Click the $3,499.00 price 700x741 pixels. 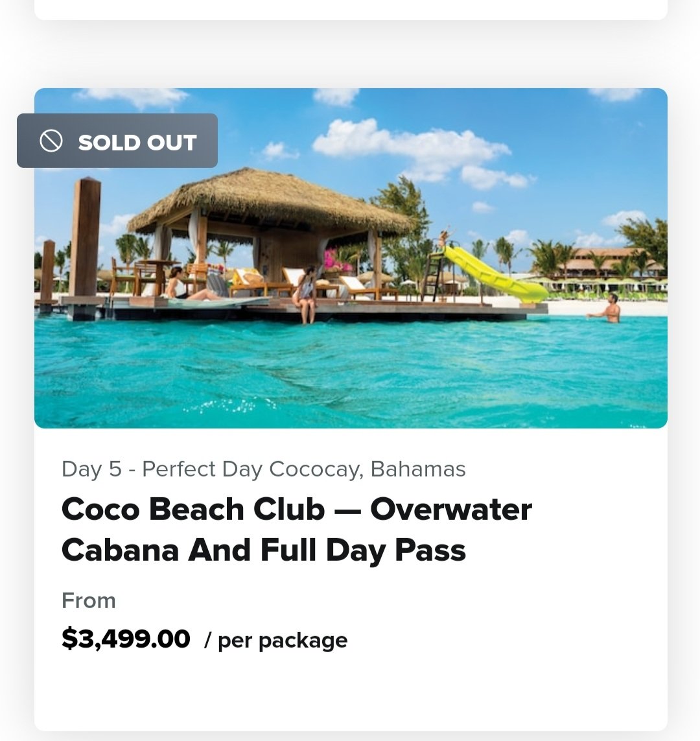(126, 638)
